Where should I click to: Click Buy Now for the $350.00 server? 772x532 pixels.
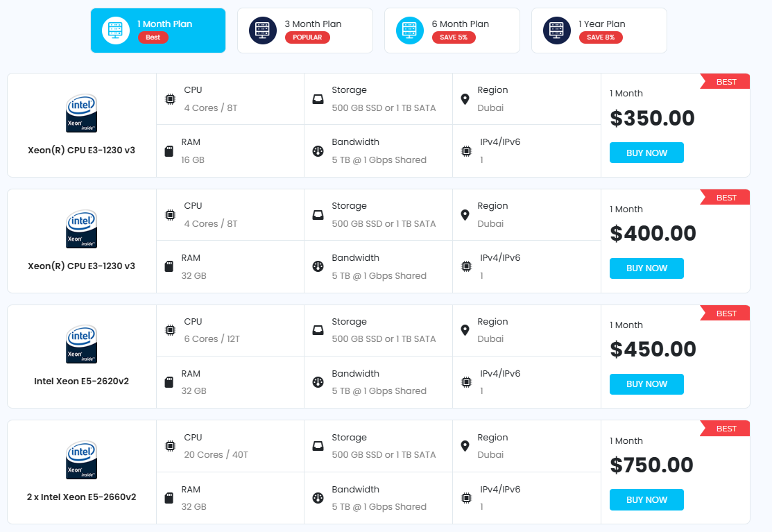[646, 153]
